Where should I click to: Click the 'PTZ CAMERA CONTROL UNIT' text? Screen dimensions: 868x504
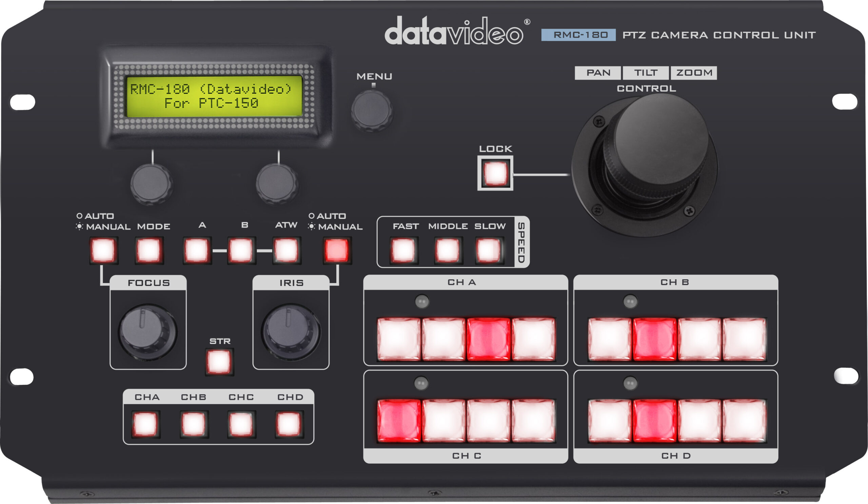719,35
